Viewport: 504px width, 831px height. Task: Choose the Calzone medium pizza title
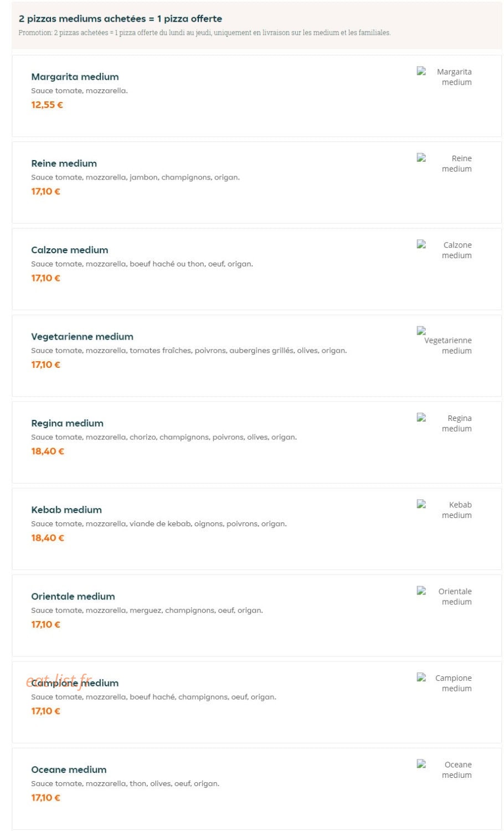coord(70,250)
